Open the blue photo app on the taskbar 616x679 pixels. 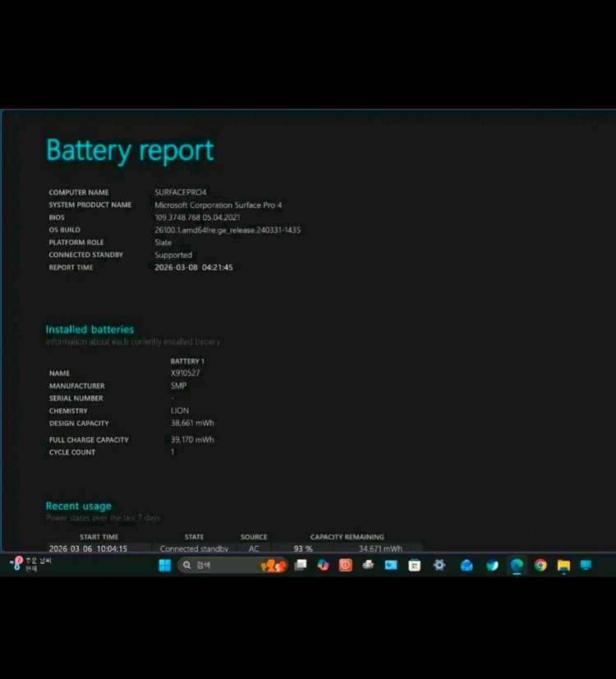click(x=391, y=565)
